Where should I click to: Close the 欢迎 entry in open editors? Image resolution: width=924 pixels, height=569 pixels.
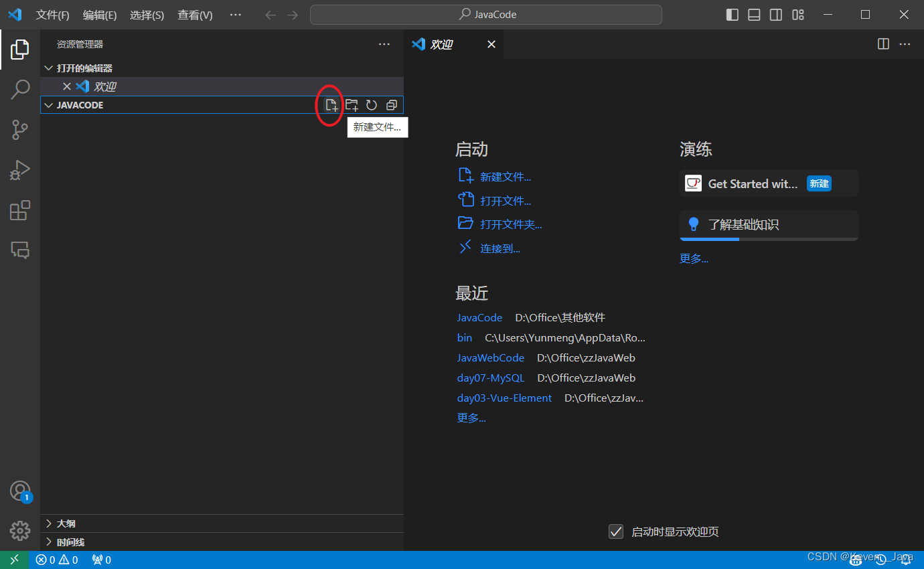pos(67,86)
